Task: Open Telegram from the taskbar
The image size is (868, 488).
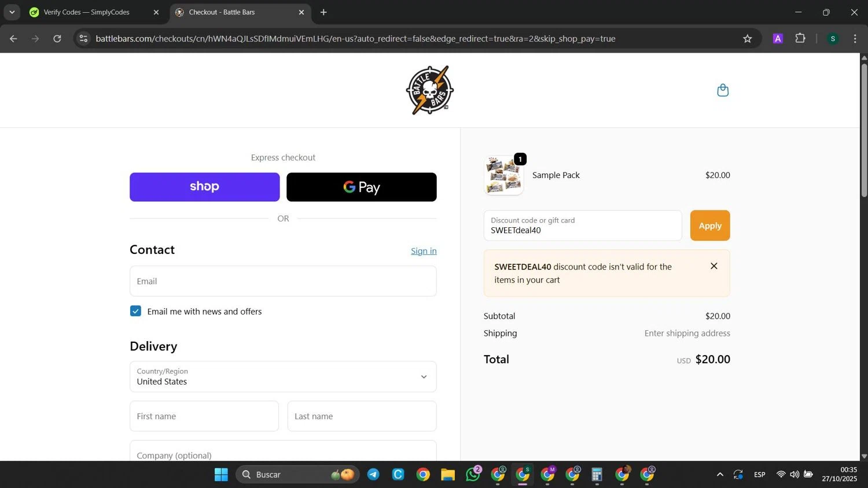Action: click(x=373, y=475)
